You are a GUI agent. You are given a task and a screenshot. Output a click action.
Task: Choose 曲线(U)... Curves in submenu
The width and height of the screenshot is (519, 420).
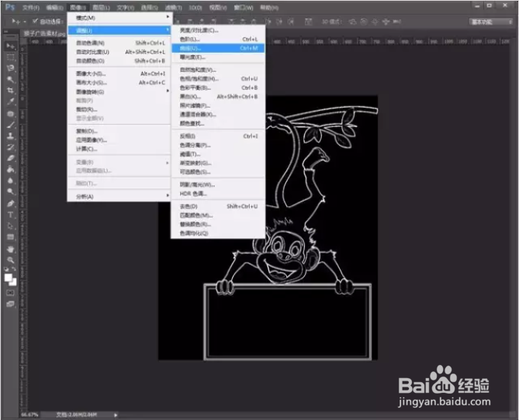pos(218,48)
